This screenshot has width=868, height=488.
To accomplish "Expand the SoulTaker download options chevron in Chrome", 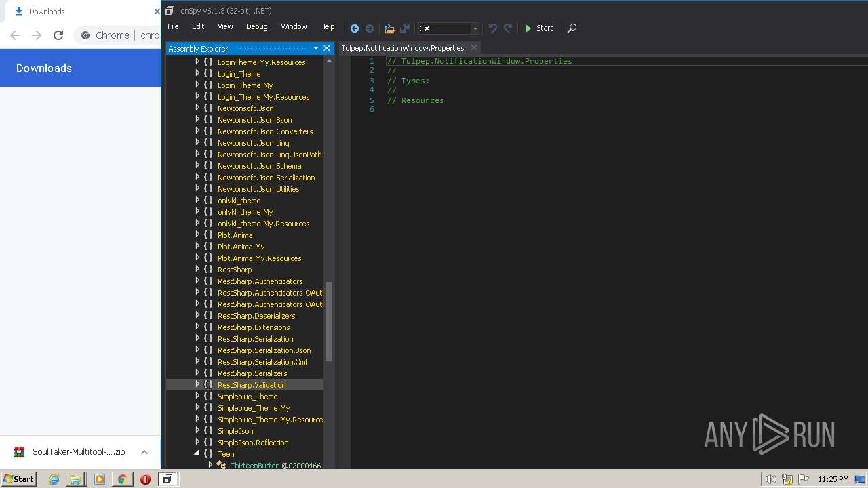I will pos(144,452).
